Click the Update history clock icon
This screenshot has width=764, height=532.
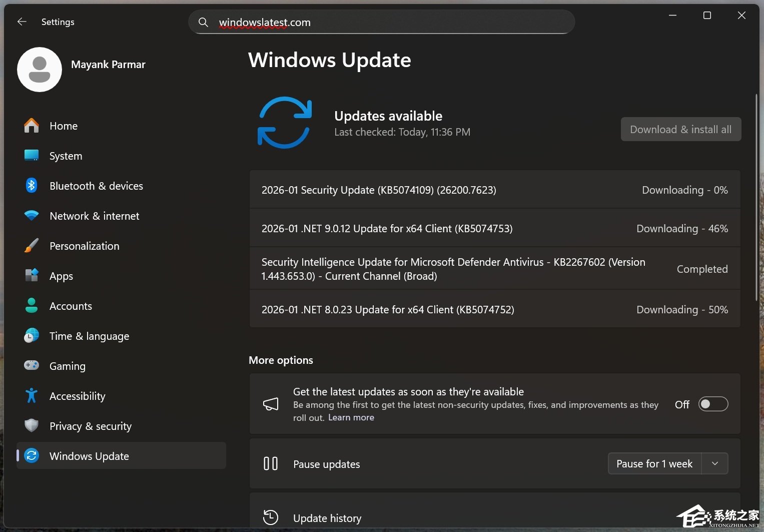tap(271, 517)
